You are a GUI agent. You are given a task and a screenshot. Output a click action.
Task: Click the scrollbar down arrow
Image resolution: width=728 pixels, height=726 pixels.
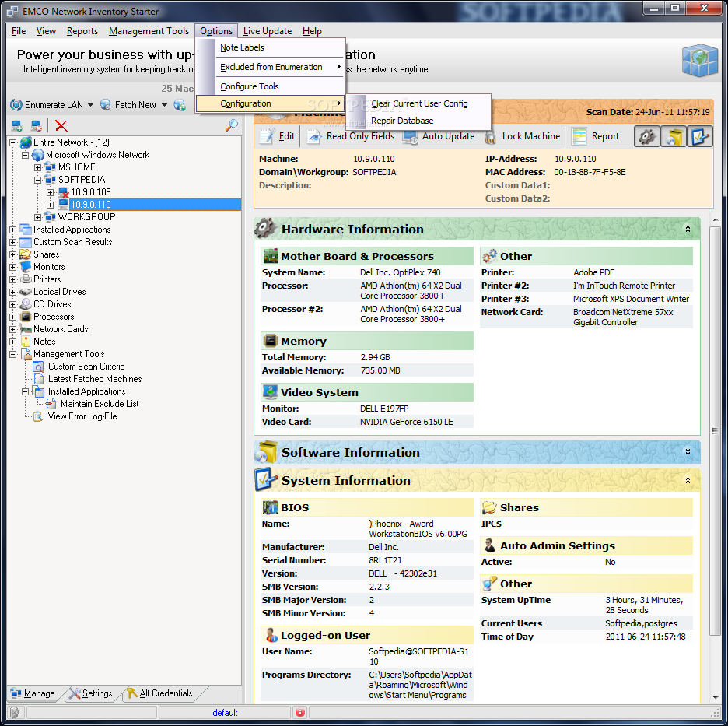click(x=715, y=697)
